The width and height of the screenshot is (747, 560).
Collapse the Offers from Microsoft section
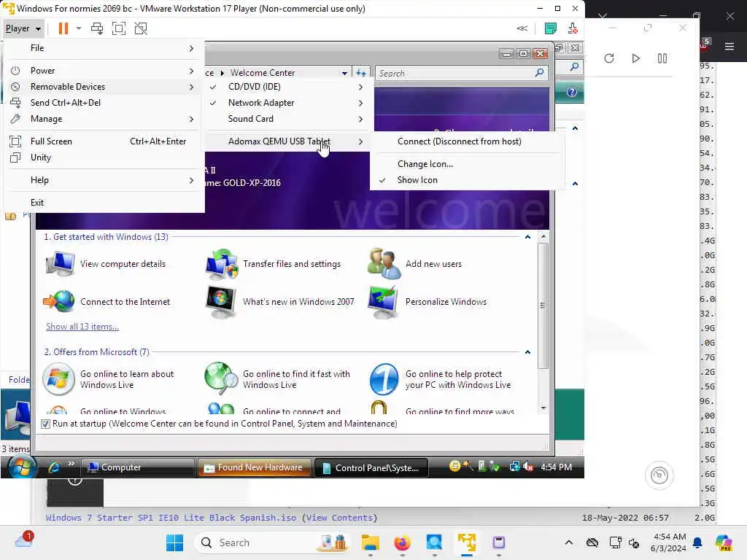click(527, 352)
